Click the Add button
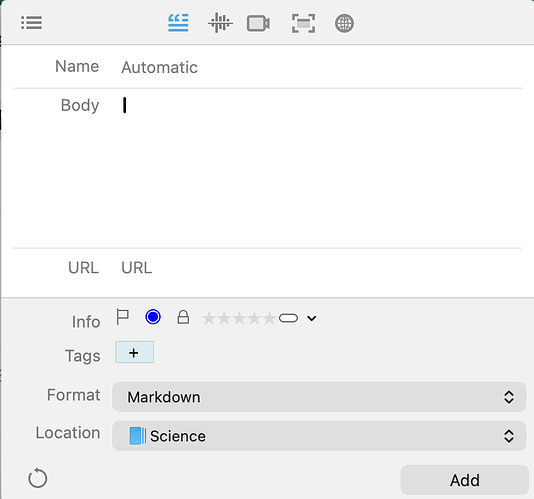 (465, 480)
